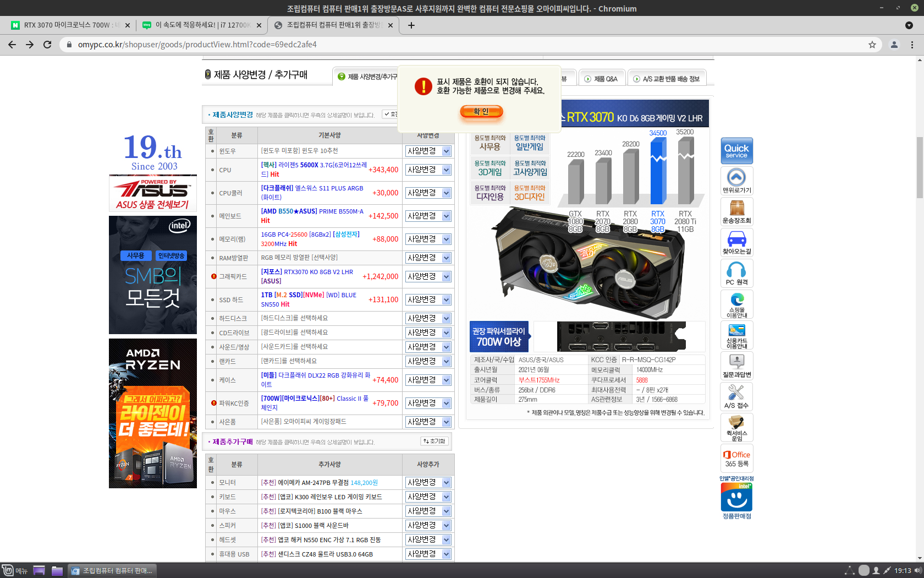Open 라이젠5 5600X CPU product link

[x=313, y=170]
